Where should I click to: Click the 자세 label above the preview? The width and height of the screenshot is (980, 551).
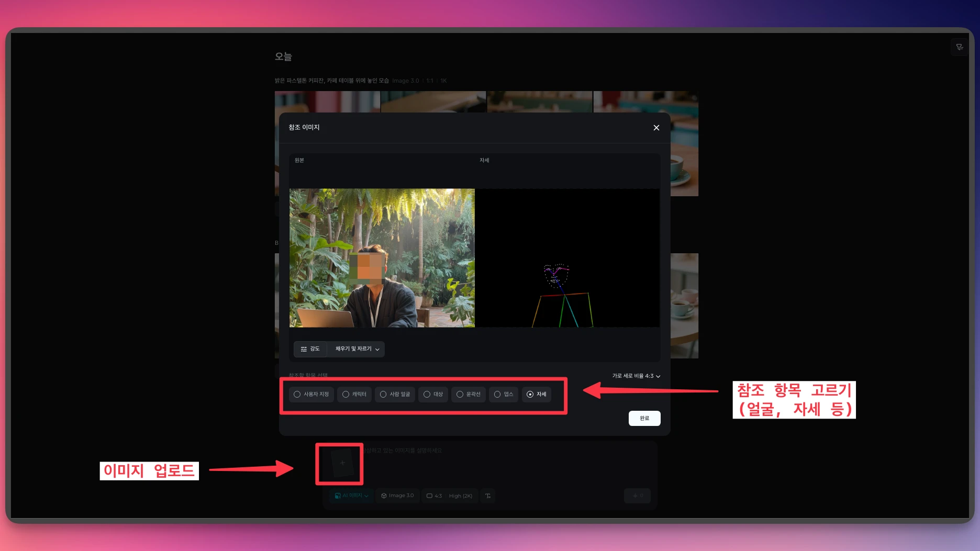click(484, 160)
